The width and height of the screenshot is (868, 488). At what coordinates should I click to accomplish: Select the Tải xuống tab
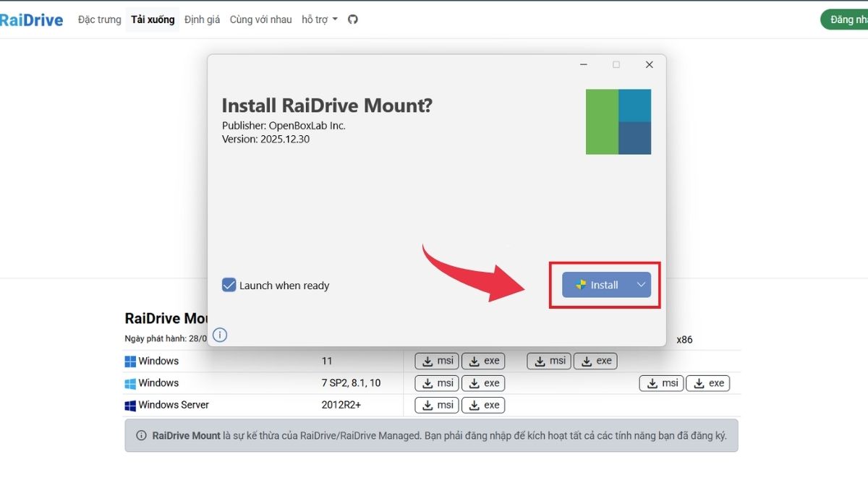pyautogui.click(x=153, y=20)
